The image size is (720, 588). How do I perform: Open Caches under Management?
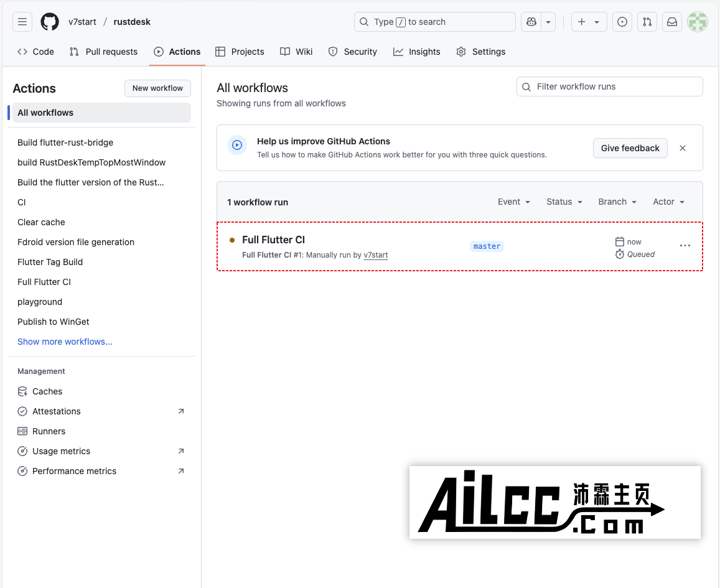(40, 391)
